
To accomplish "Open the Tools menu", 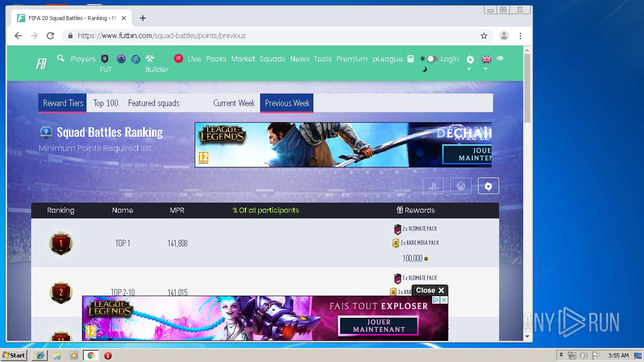I will tap(323, 59).
